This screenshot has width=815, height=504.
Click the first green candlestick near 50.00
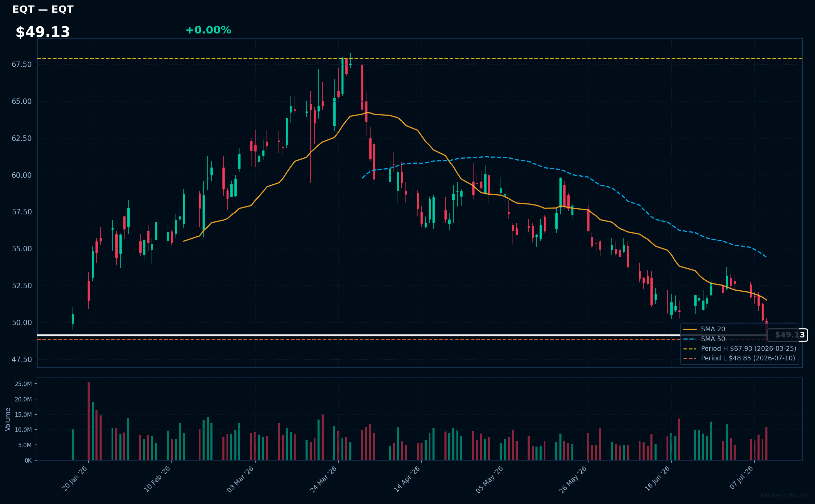click(x=73, y=319)
